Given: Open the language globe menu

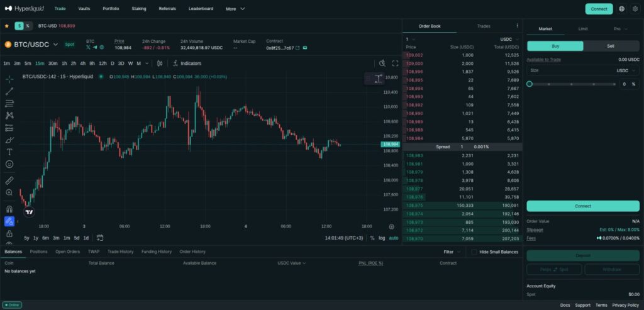Looking at the screenshot, I should pos(622,9).
